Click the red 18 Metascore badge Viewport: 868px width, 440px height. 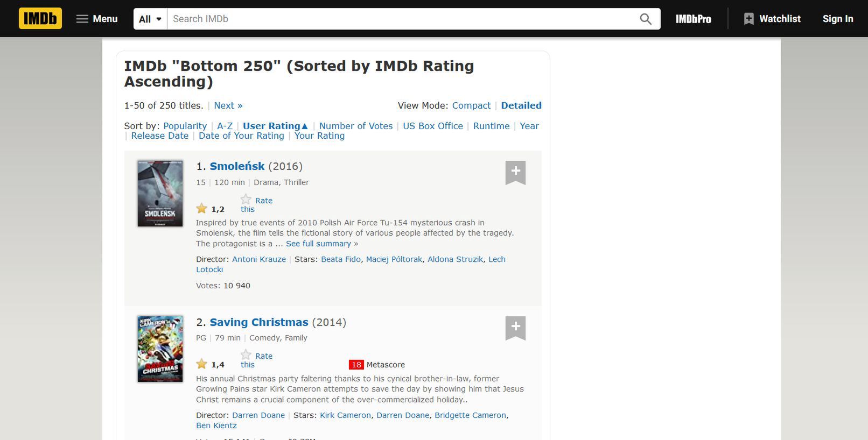(x=356, y=365)
